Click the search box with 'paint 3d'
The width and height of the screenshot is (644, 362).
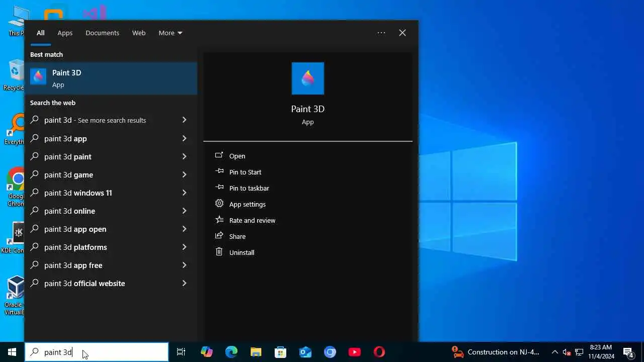click(x=97, y=352)
